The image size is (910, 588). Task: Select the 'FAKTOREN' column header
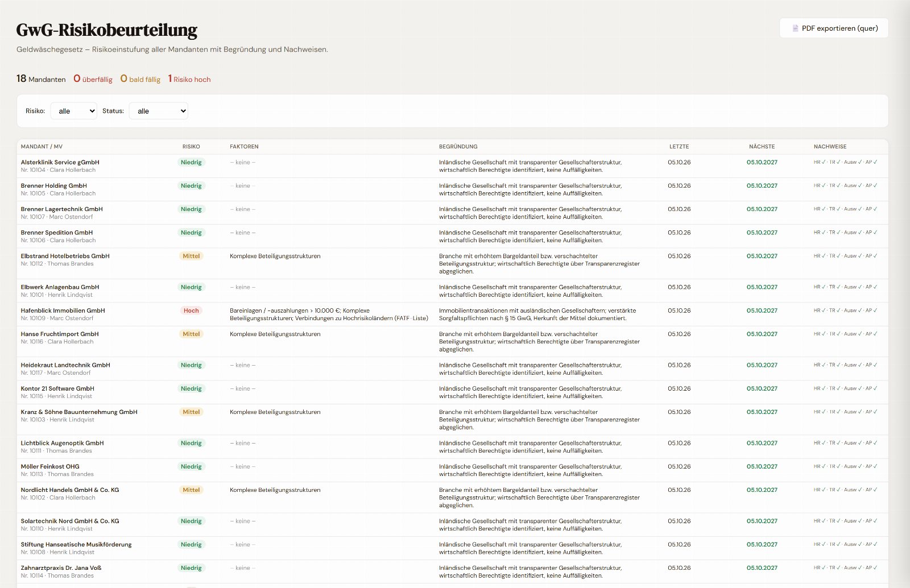(244, 147)
